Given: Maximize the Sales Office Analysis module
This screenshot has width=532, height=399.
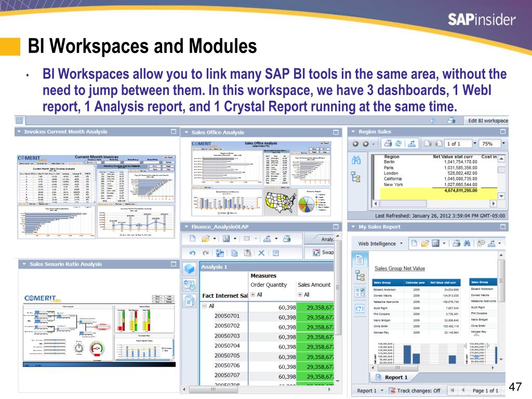Looking at the screenshot, I should 336,132.
